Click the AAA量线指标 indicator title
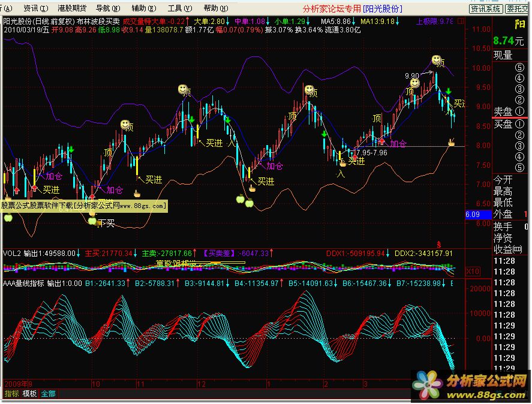 23,284
